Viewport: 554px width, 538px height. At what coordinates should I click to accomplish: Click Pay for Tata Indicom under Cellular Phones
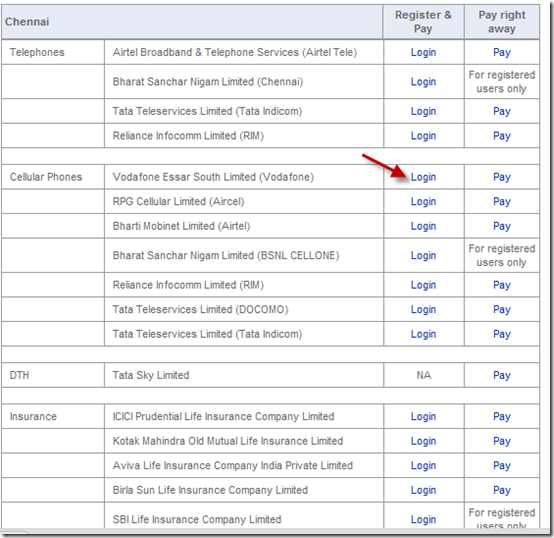502,334
